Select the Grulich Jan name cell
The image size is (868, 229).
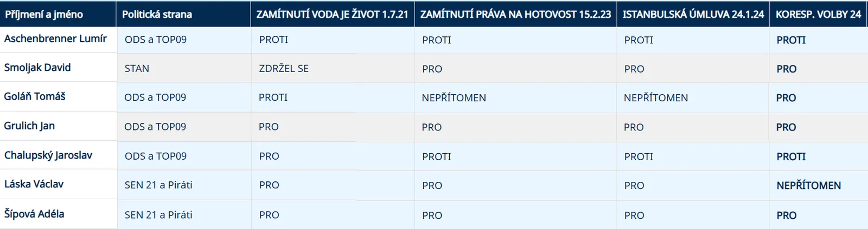tap(29, 126)
